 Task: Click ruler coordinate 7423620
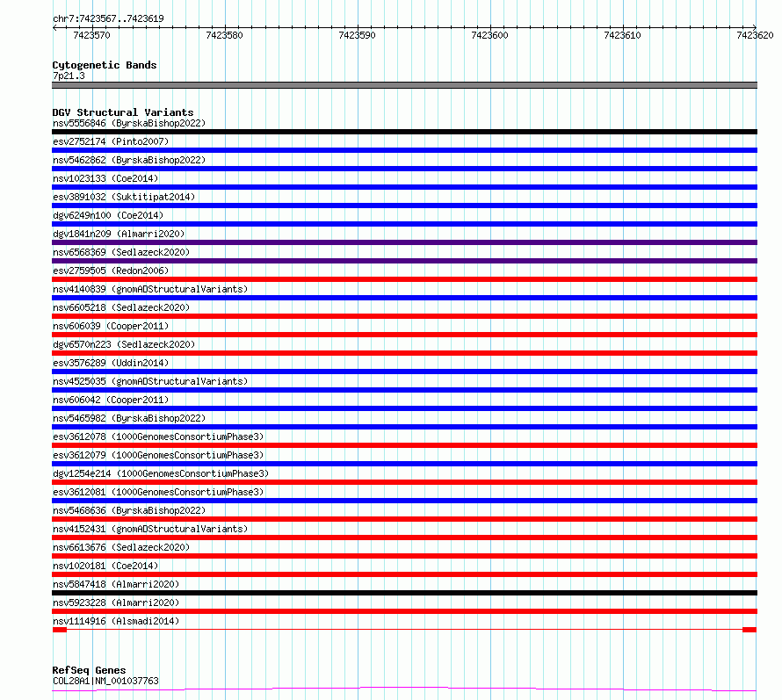point(755,35)
